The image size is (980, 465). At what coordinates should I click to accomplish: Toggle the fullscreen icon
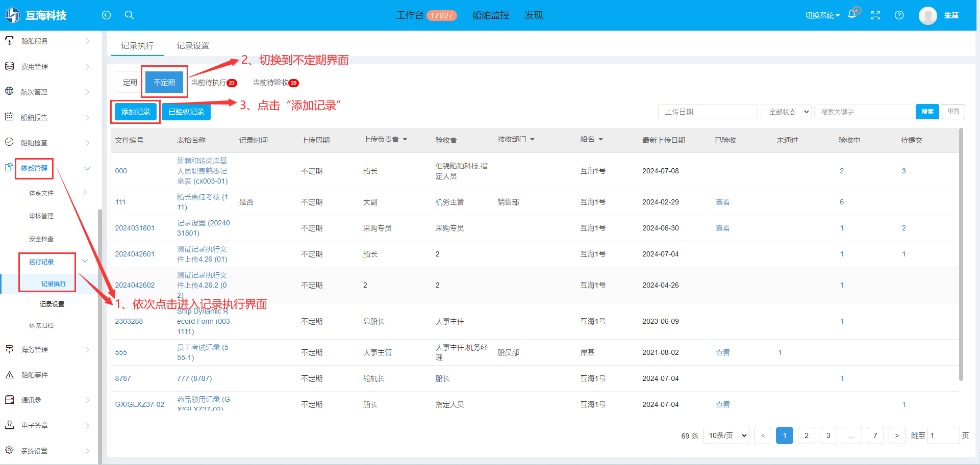click(875, 15)
